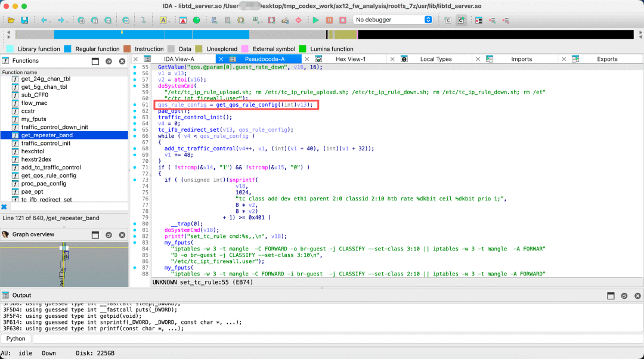Float the Functions panel
This screenshot has height=359, width=644.
95,61
